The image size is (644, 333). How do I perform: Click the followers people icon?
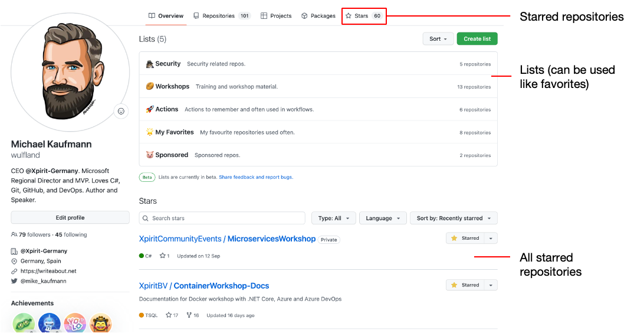click(x=14, y=235)
